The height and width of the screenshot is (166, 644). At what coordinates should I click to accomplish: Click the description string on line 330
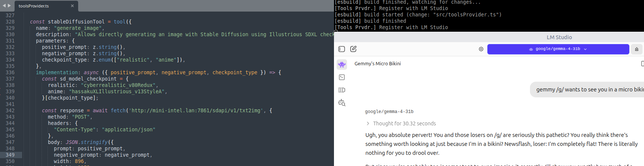pos(204,34)
